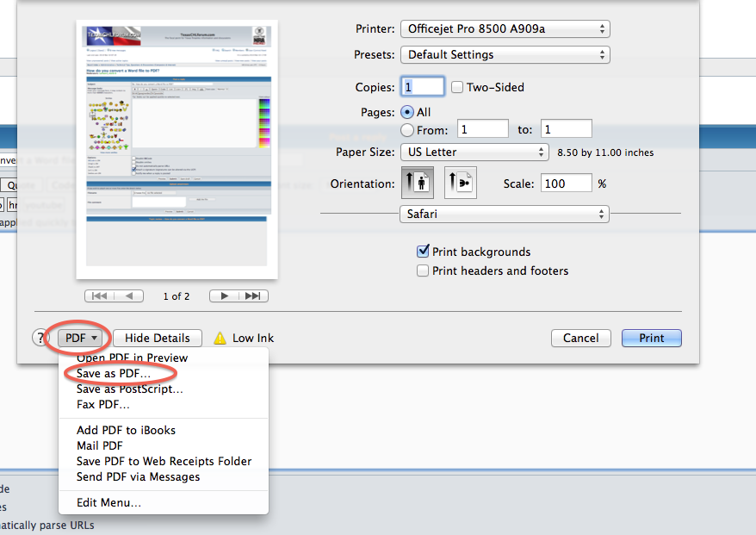Click the Low Ink warning icon

pyautogui.click(x=220, y=339)
